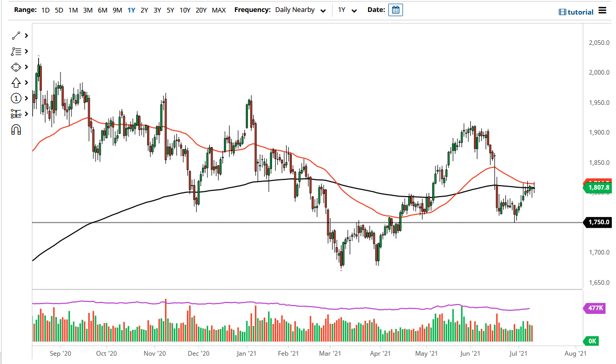Click the 1,650.0 price axis label
This screenshot has height=364, width=616.
[x=599, y=283]
